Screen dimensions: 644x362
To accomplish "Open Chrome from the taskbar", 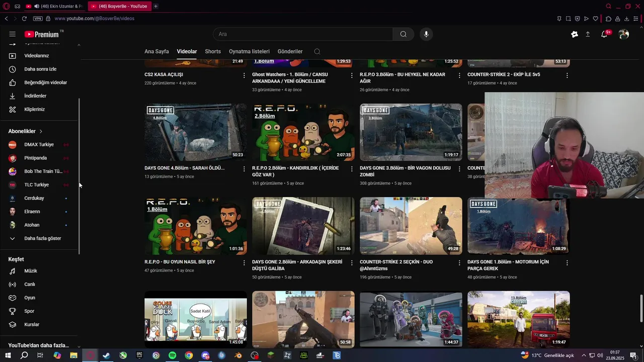I will coord(189,355).
